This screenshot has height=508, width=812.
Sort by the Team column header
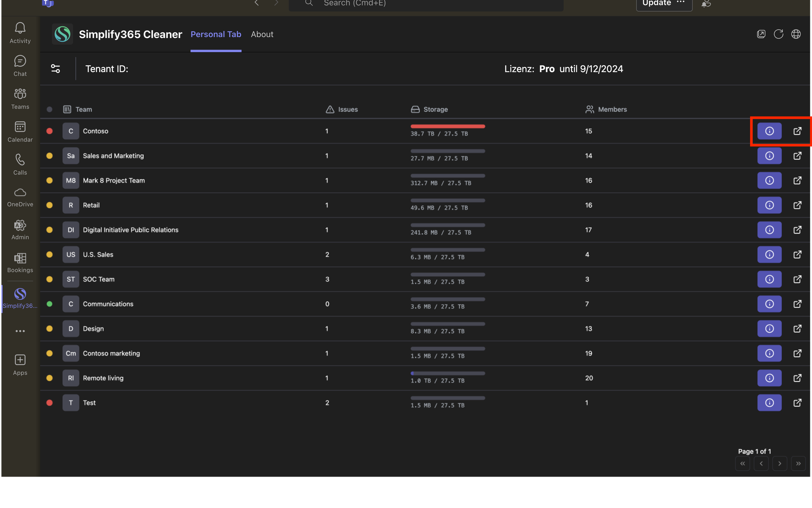point(78,109)
